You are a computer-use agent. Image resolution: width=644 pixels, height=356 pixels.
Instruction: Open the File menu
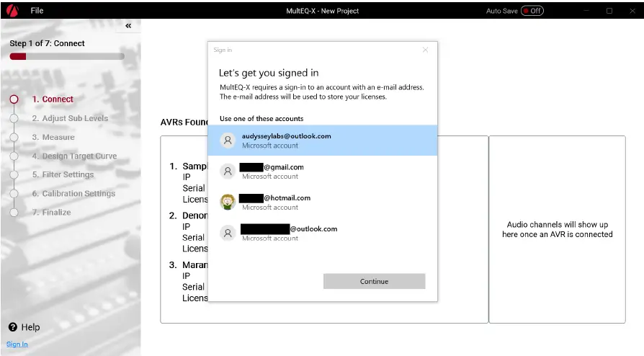tap(37, 11)
